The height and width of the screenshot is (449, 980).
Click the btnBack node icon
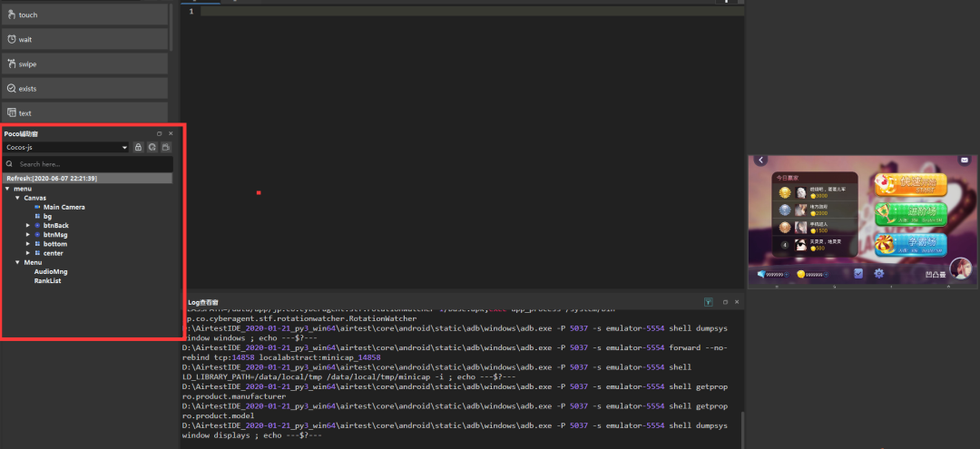[37, 226]
